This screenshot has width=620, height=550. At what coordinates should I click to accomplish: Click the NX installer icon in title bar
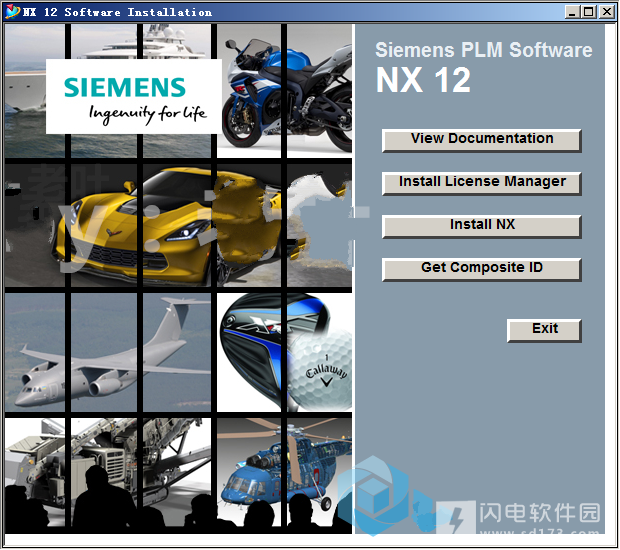(12, 12)
